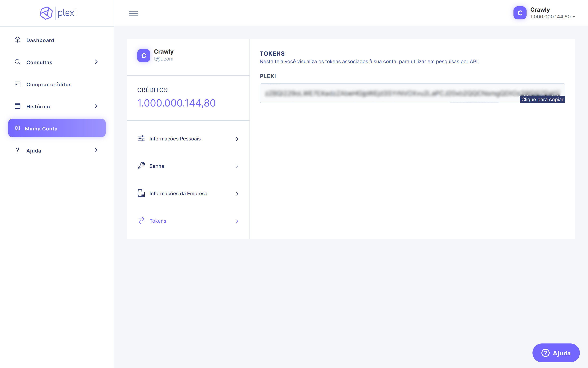
Task: Click the Consultas magnifier icon
Action: point(18,62)
